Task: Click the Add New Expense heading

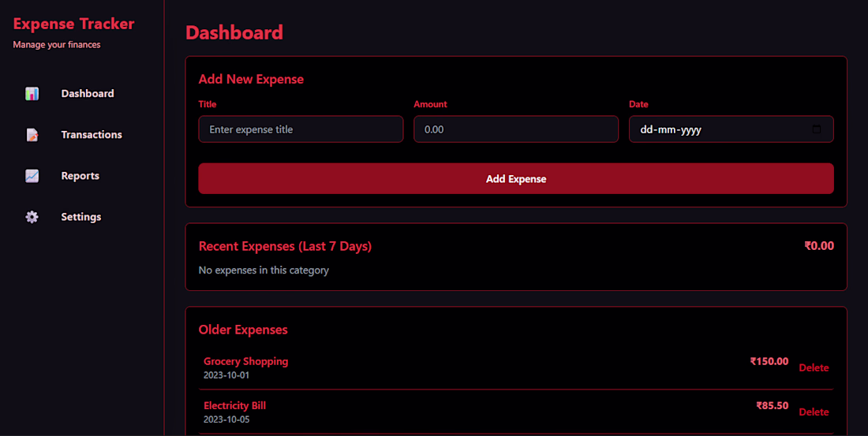Action: (251, 79)
